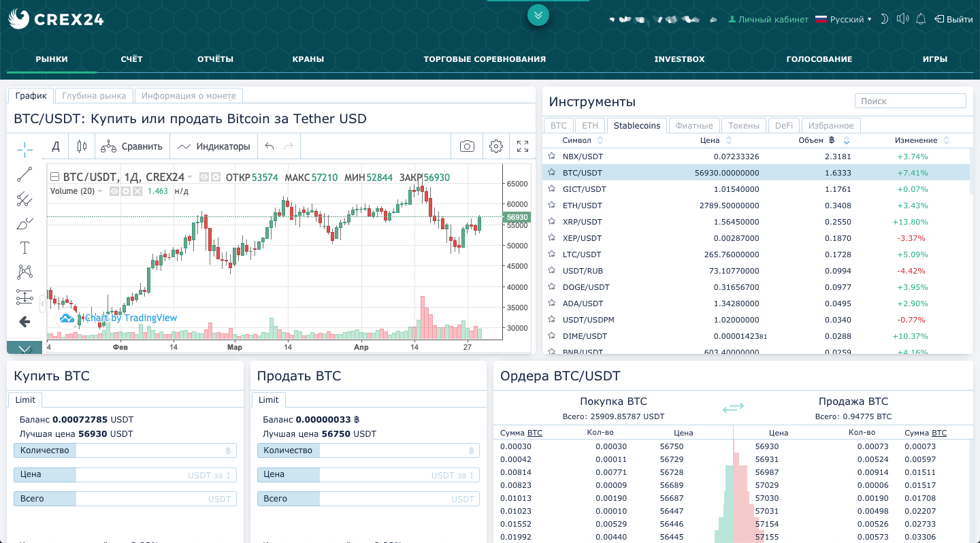Collapse the chart legend box

coord(55,177)
